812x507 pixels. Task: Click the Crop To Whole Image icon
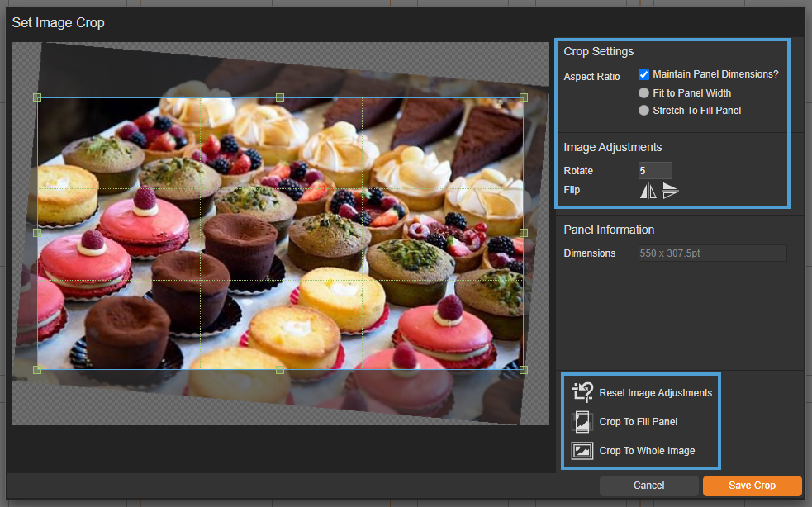pyautogui.click(x=583, y=451)
